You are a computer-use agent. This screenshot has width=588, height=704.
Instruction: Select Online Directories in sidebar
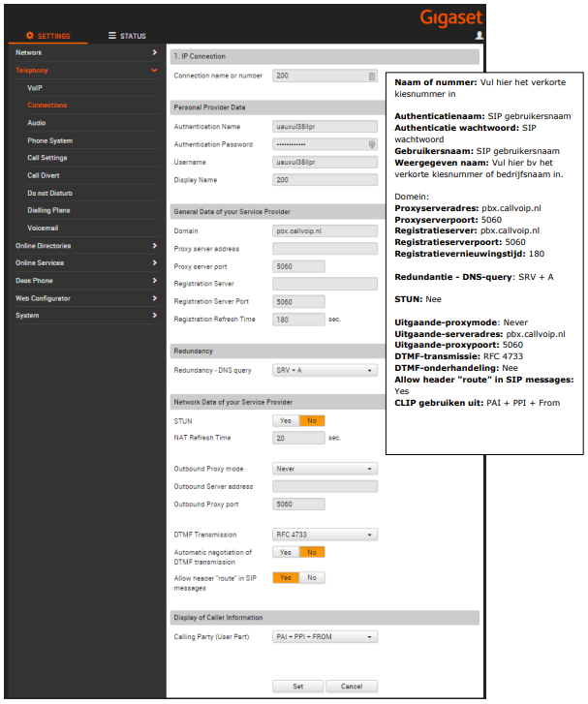coord(44,246)
